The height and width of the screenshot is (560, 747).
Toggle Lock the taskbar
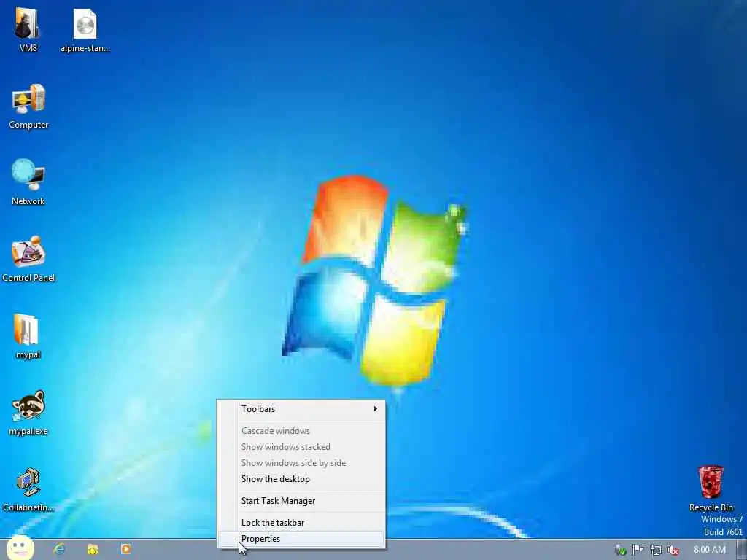click(301, 523)
